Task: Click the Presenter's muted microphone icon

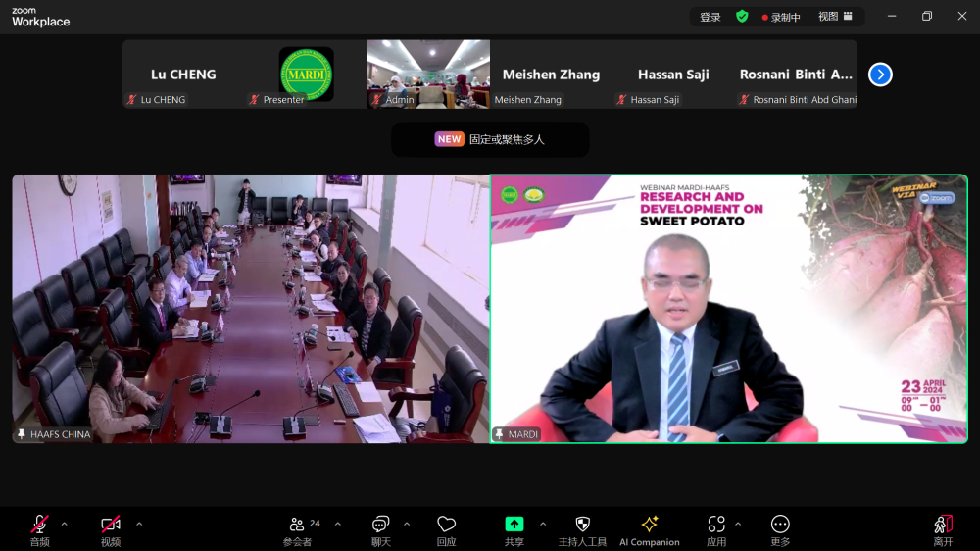Action: click(x=254, y=99)
